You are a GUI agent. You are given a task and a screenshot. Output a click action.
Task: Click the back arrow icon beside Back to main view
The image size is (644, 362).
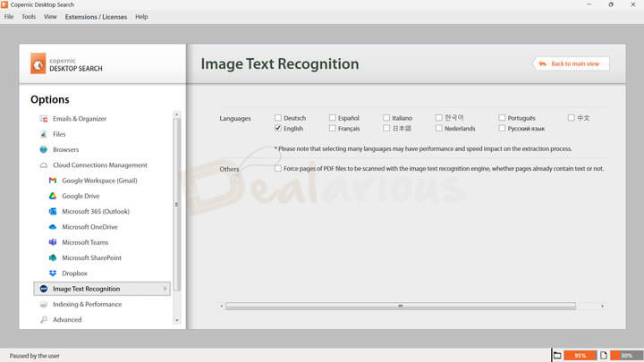point(542,63)
